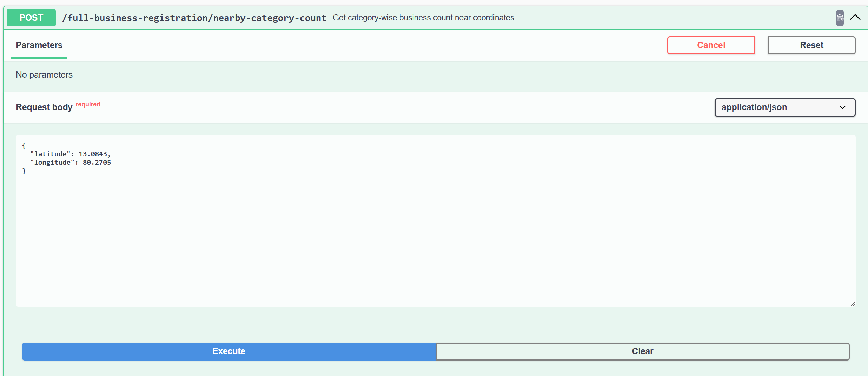Place cursor at the closing JSON brace
The height and width of the screenshot is (376, 868).
tap(24, 171)
